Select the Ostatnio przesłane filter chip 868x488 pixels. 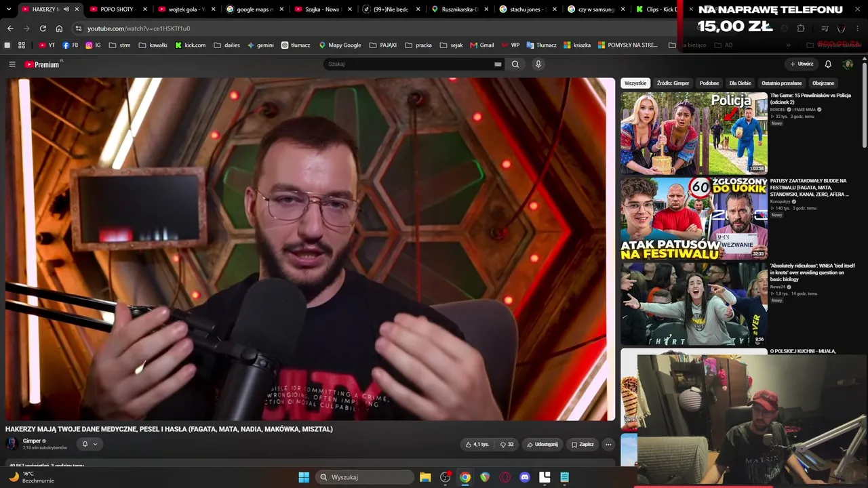click(782, 83)
